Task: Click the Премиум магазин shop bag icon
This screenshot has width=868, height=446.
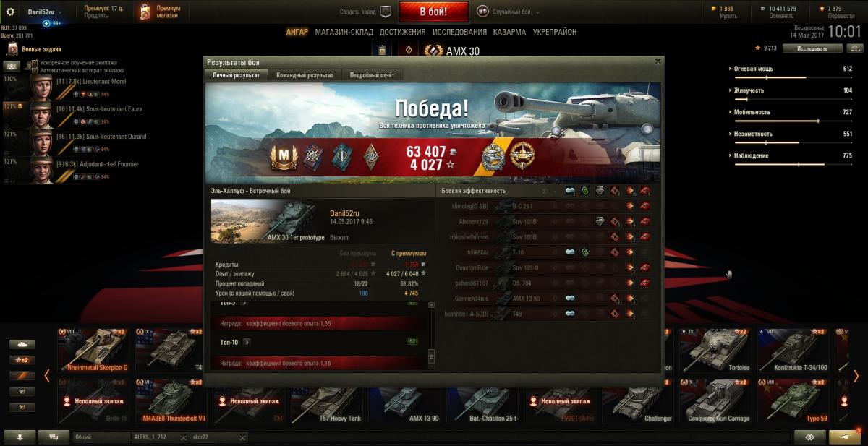Action: point(145,12)
